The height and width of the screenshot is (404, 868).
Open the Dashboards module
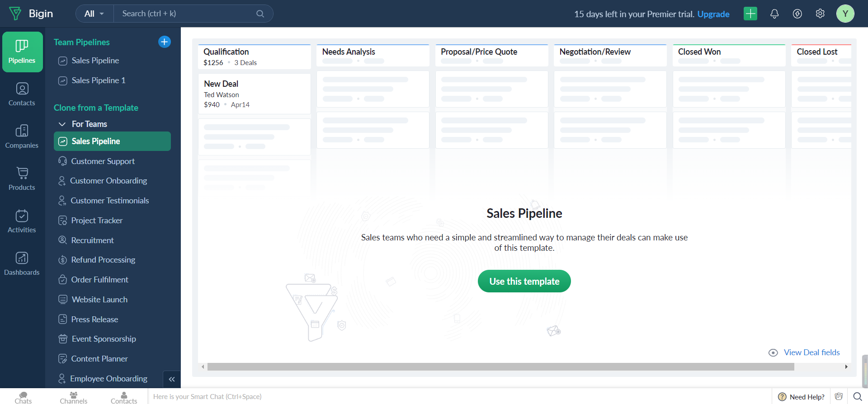[x=22, y=263]
